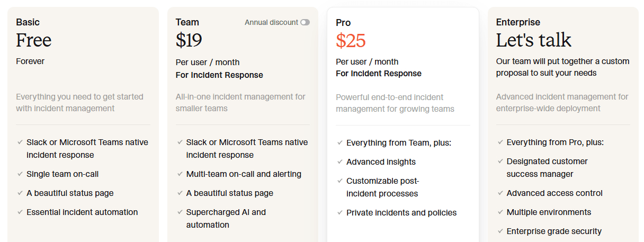
Task: Click Private incidents and policies text
Action: click(401, 213)
